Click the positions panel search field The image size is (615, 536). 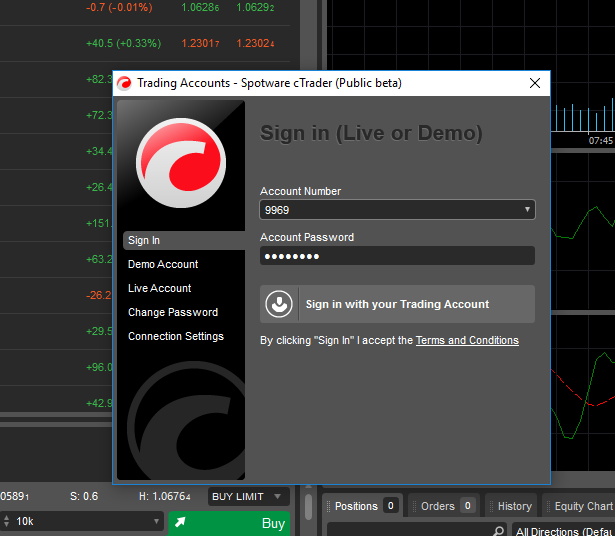coord(417,530)
